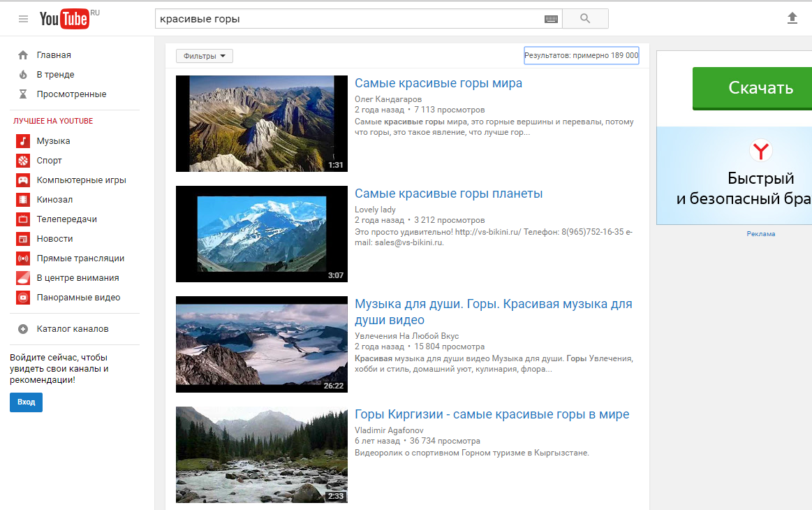
Task: Open the hamburger guide menu
Action: 24,19
